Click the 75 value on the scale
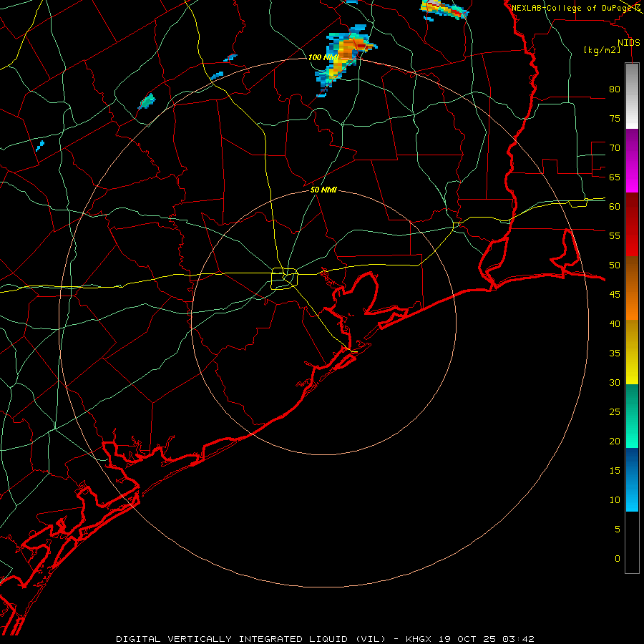This screenshot has height=644, width=644. coord(615,119)
